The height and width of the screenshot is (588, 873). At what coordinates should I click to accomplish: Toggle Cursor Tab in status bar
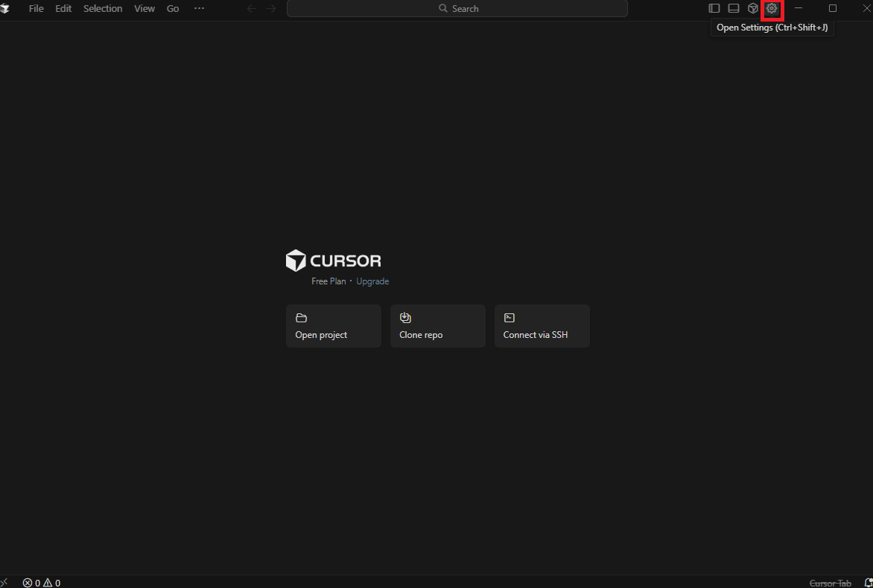pyautogui.click(x=830, y=583)
